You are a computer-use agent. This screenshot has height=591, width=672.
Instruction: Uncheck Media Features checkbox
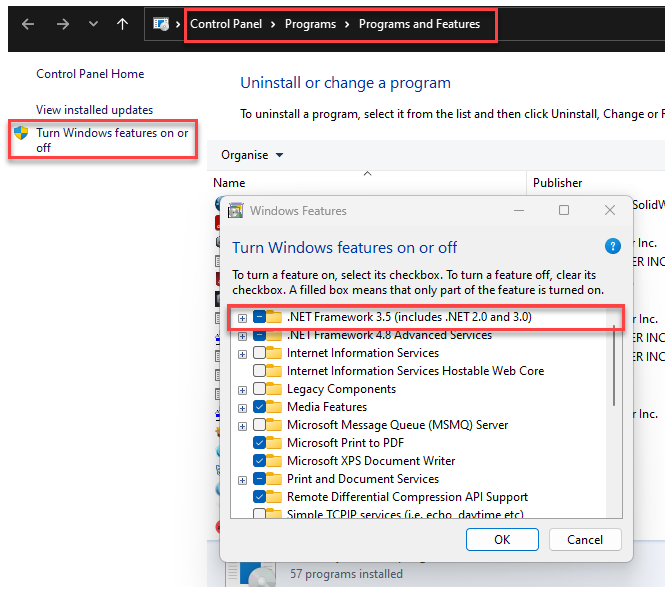click(x=259, y=407)
